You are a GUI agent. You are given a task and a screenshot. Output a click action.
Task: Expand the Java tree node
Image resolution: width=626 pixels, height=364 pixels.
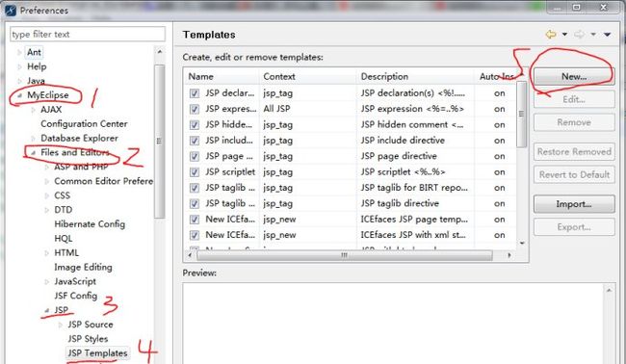pos(19,81)
